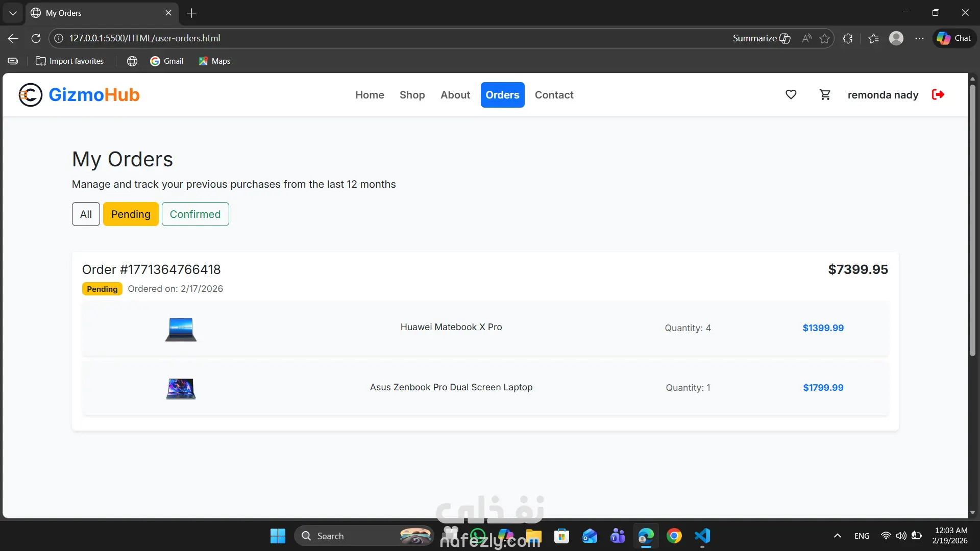Image resolution: width=980 pixels, height=551 pixels.
Task: Click the GizmoHub logo
Action: (79, 95)
